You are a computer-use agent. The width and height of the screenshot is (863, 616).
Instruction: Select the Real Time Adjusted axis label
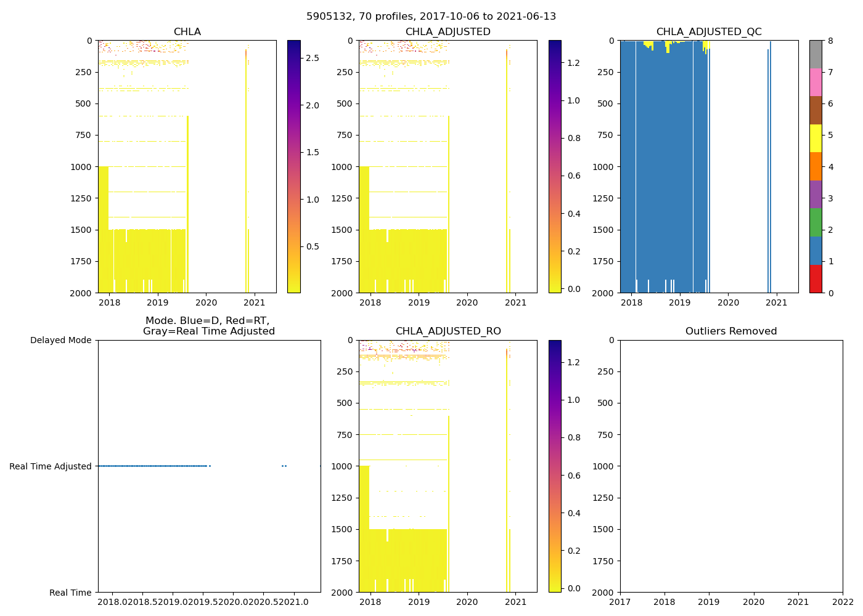pyautogui.click(x=50, y=466)
